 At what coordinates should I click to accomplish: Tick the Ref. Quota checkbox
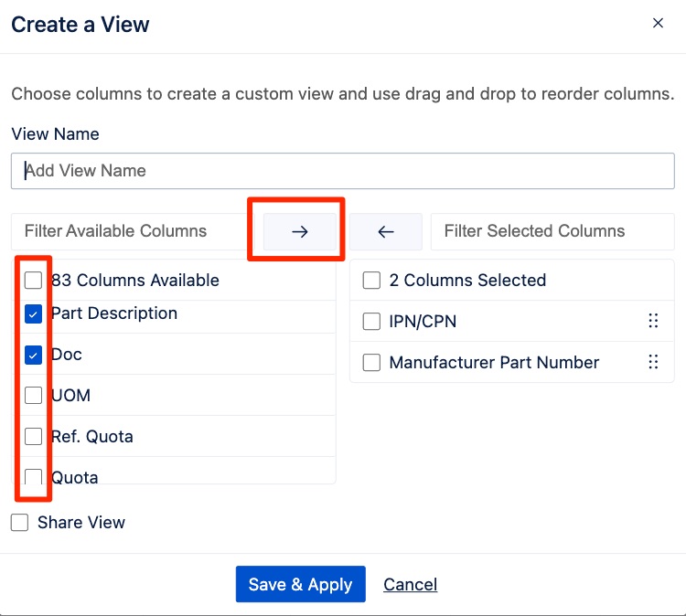[34, 437]
